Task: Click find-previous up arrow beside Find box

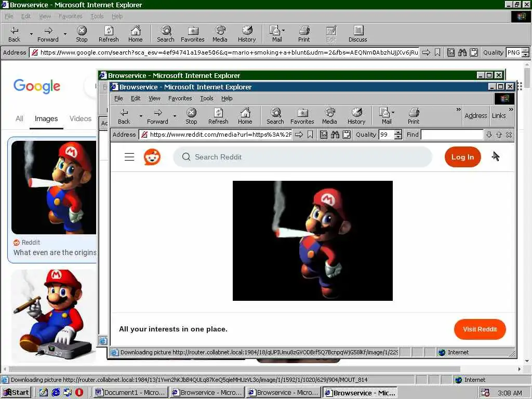Action: pyautogui.click(x=499, y=135)
